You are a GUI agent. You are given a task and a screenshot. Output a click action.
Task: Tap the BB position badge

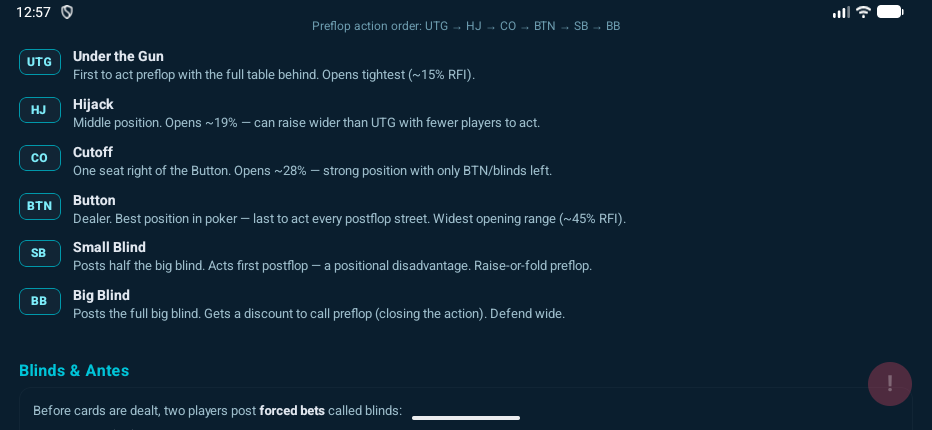point(39,301)
